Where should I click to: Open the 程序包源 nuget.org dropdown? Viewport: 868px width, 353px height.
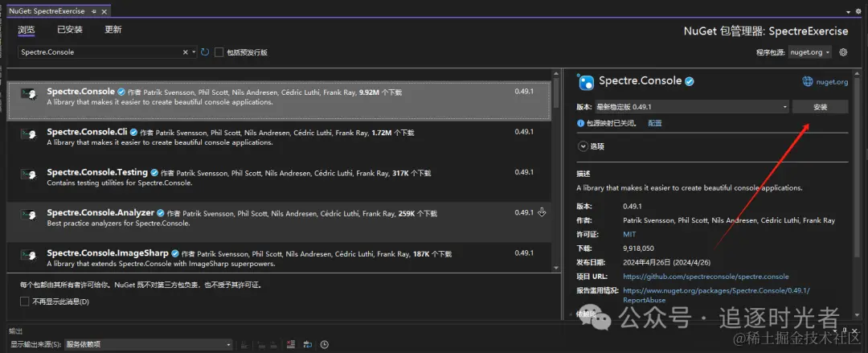(809, 52)
